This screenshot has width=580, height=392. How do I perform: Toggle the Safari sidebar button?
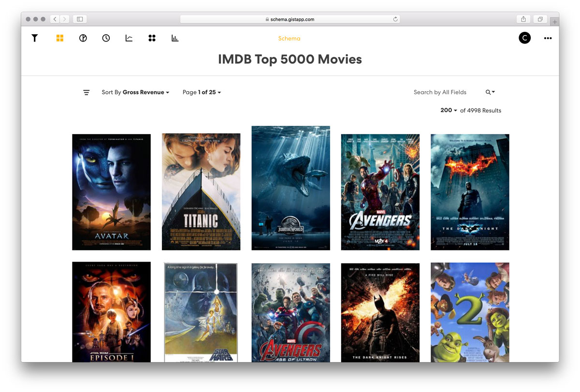80,19
